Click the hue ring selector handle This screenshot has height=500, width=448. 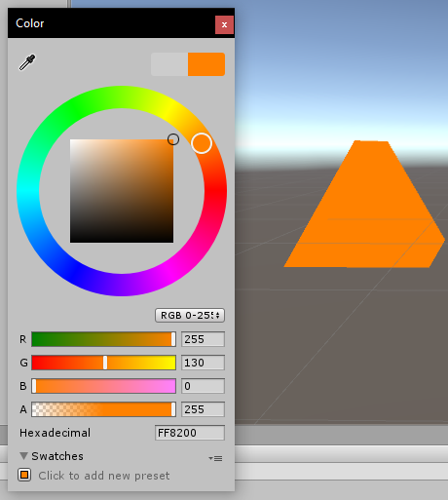click(x=202, y=143)
